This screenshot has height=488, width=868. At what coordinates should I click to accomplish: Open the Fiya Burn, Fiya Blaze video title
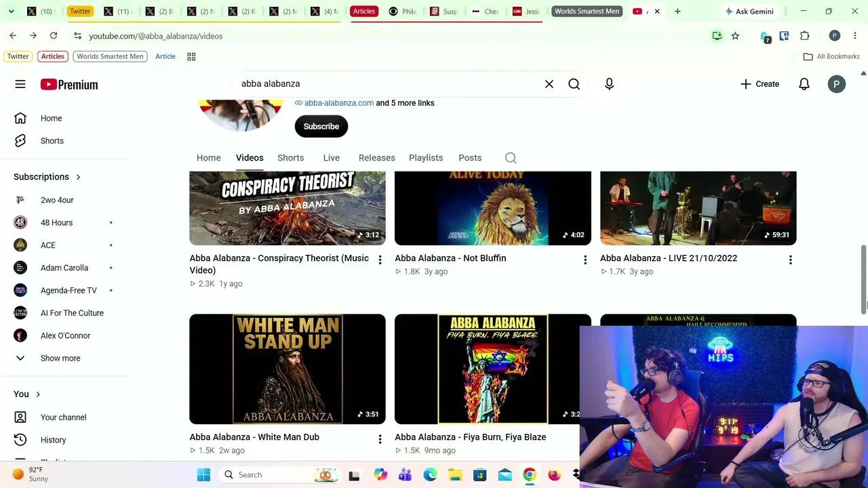(x=471, y=437)
